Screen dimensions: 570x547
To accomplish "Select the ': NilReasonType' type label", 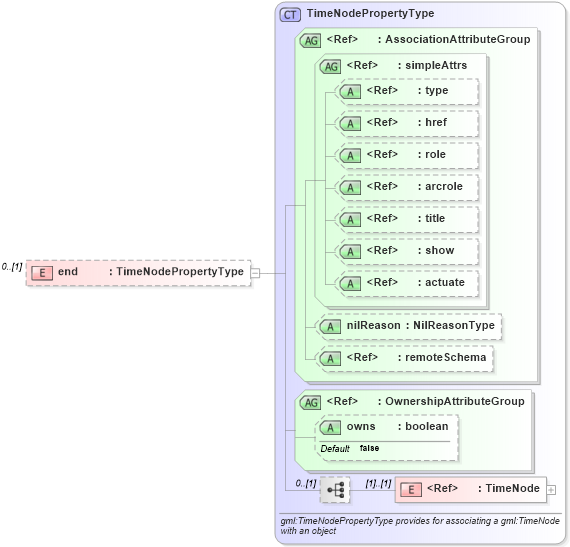I will 450,325.
